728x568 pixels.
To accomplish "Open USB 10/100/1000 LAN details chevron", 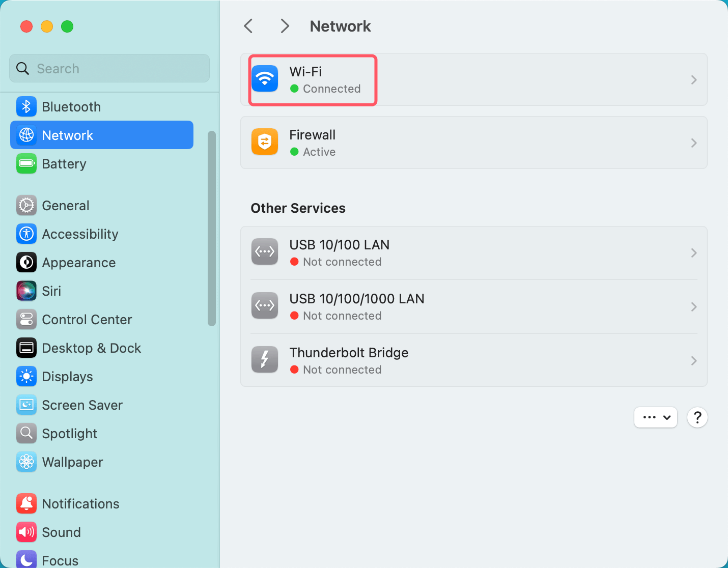I will point(693,306).
